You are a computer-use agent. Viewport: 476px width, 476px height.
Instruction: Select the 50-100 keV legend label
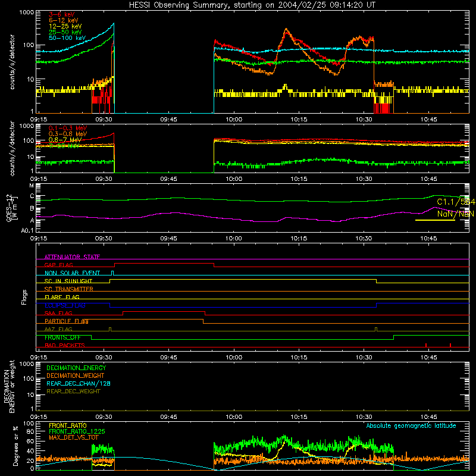tap(67, 38)
